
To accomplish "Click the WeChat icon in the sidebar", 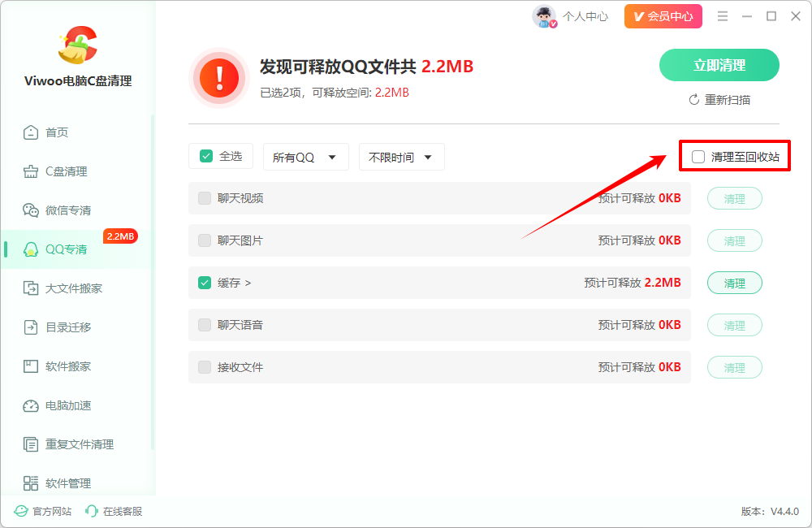I will tap(31, 210).
